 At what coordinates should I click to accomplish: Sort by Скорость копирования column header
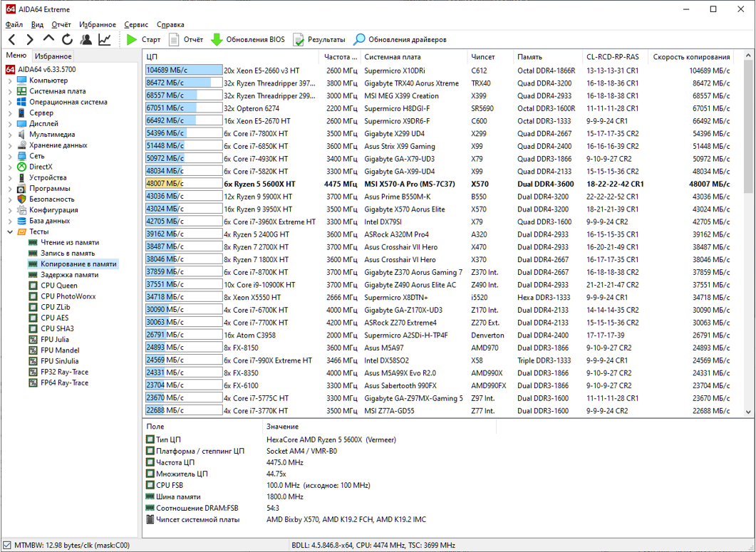coord(690,57)
